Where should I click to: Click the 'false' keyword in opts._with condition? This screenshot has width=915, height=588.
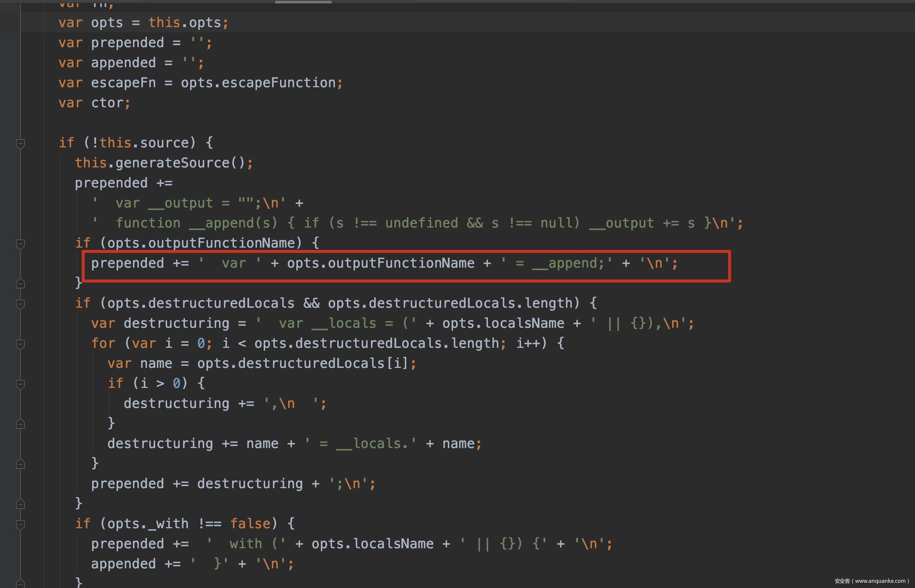point(250,524)
